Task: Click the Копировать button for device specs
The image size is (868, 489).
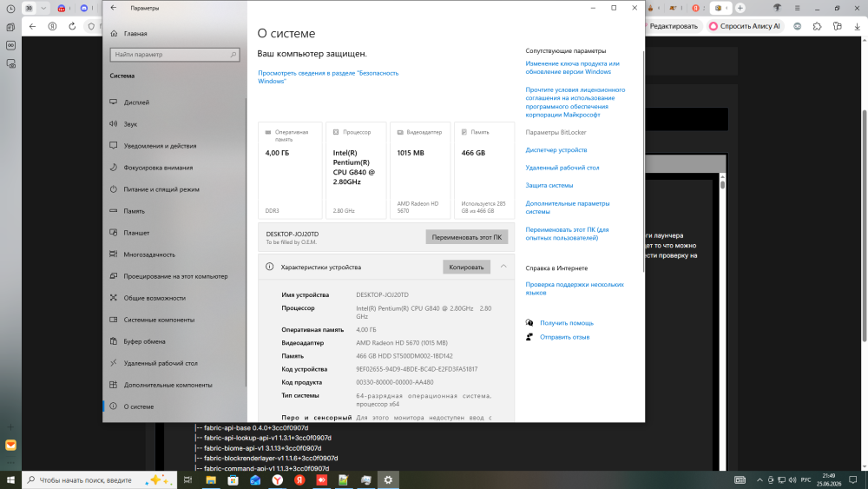Action: click(466, 267)
